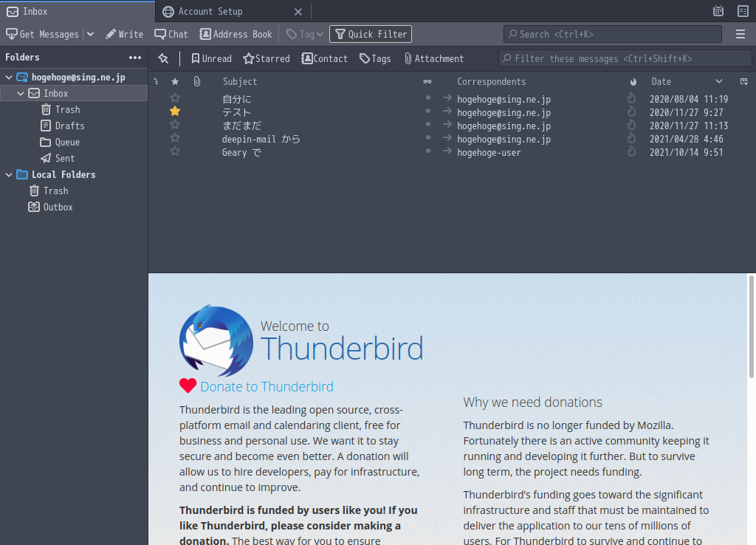Filter messages with Attachment

[434, 58]
